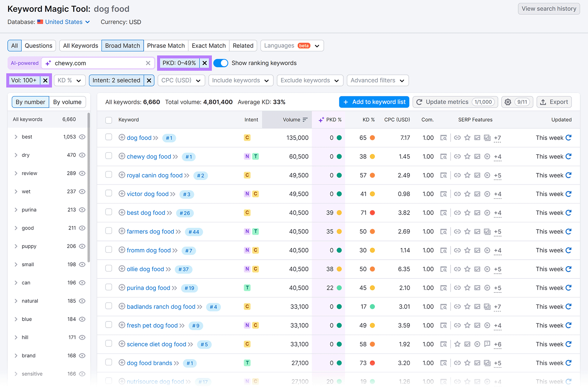The image size is (588, 389).
Task: Click the video SERP feature icon for ollie dog food
Action: click(x=487, y=269)
